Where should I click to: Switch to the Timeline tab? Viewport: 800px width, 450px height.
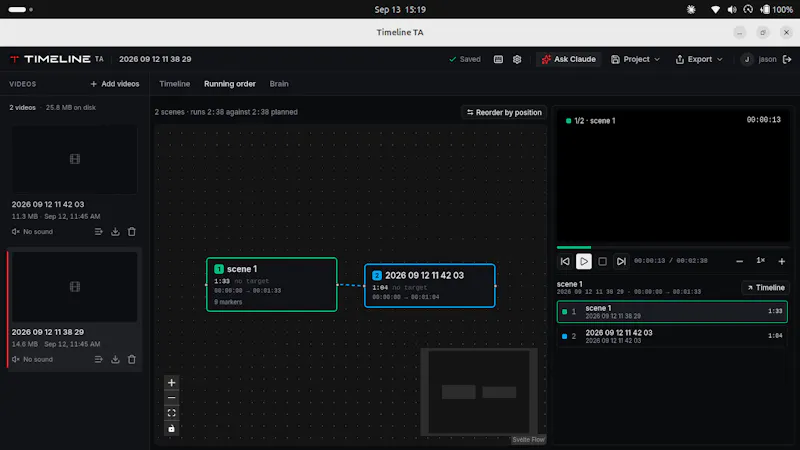pyautogui.click(x=174, y=84)
